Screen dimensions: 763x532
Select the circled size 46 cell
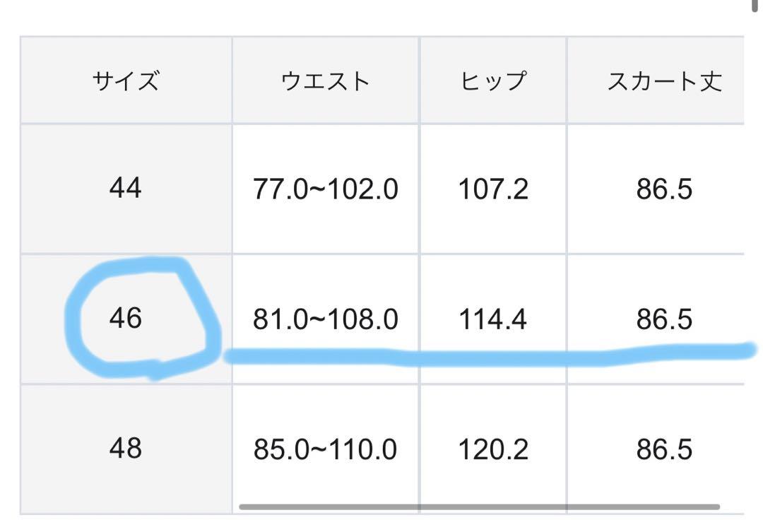click(x=126, y=319)
